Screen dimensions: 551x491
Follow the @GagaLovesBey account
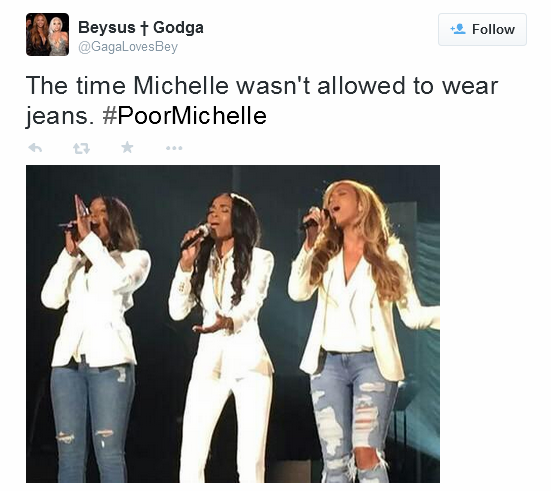tap(482, 30)
